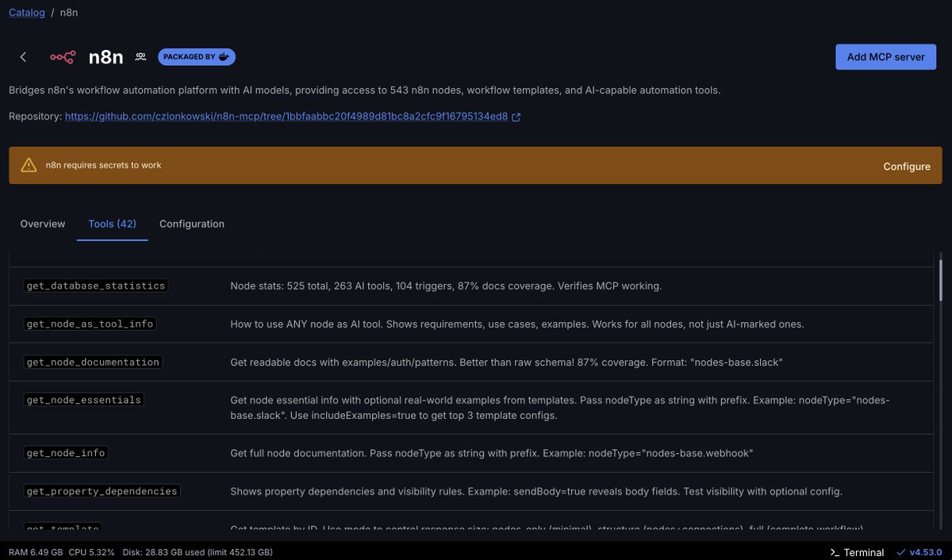This screenshot has width=952, height=560.
Task: Click the n8n page title heading
Action: pos(106,57)
